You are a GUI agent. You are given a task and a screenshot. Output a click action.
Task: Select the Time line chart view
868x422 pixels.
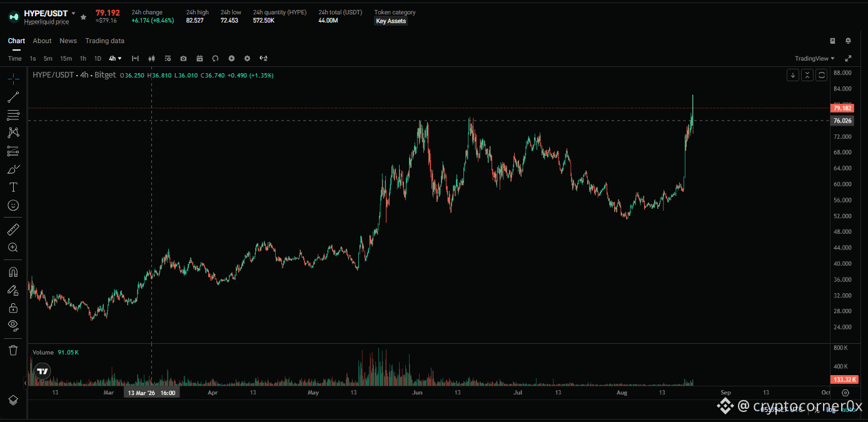[14, 58]
